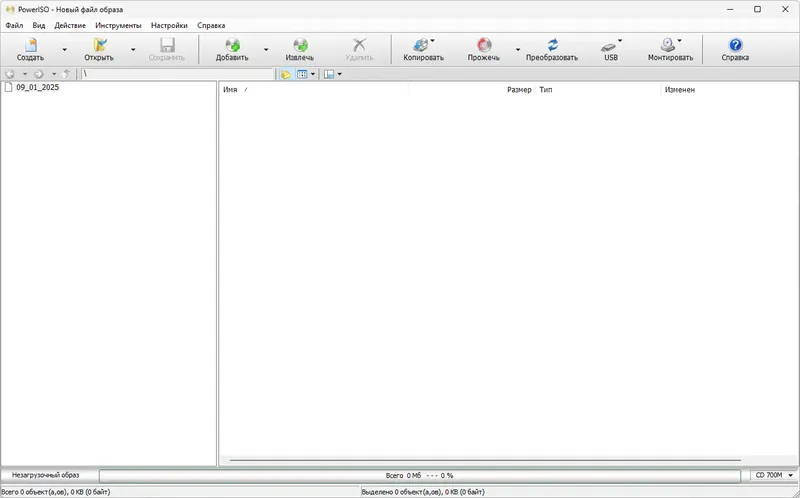Click the Forward navigation arrow
Screen dimensions: 800x498
pyautogui.click(x=39, y=74)
